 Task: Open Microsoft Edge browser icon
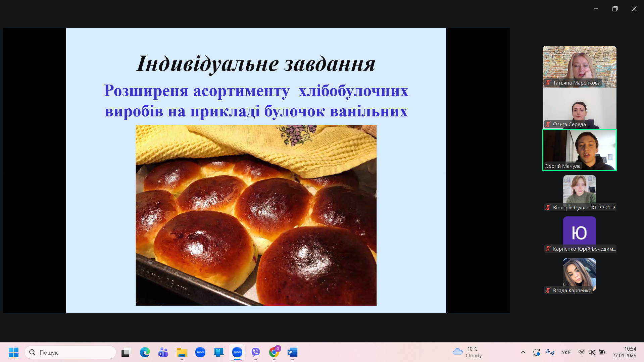[145, 352]
